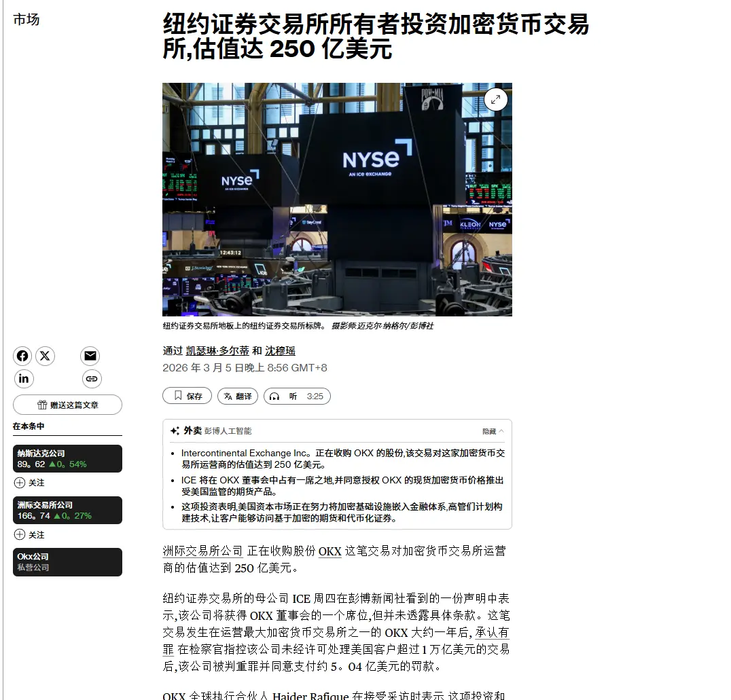Share article on X

click(x=46, y=356)
